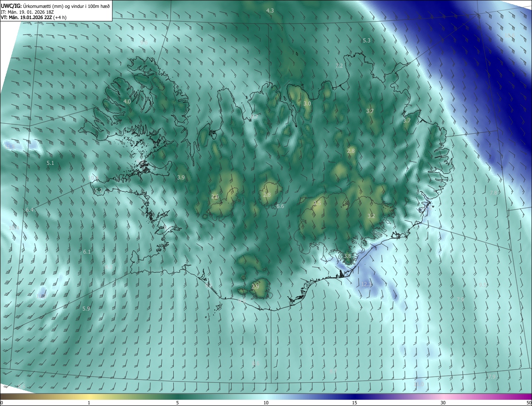The image size is (532, 406).
Task: Click the 5.1 value label off west coast
Action: 50,164
